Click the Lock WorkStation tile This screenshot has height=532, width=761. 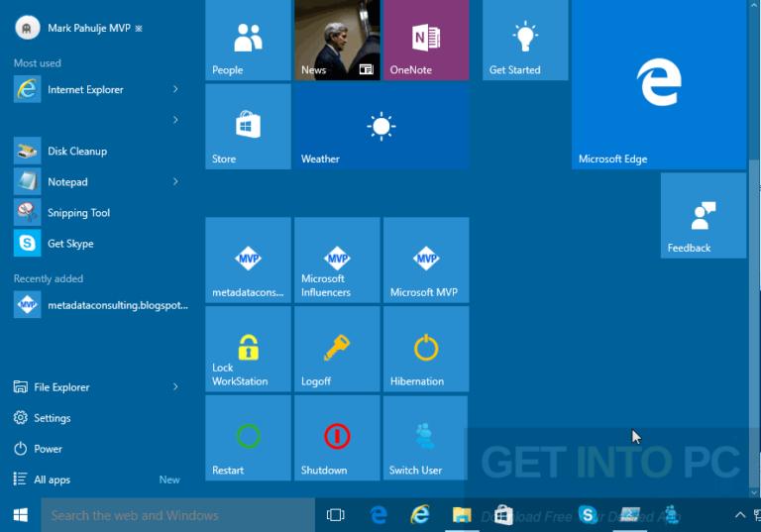click(x=248, y=349)
